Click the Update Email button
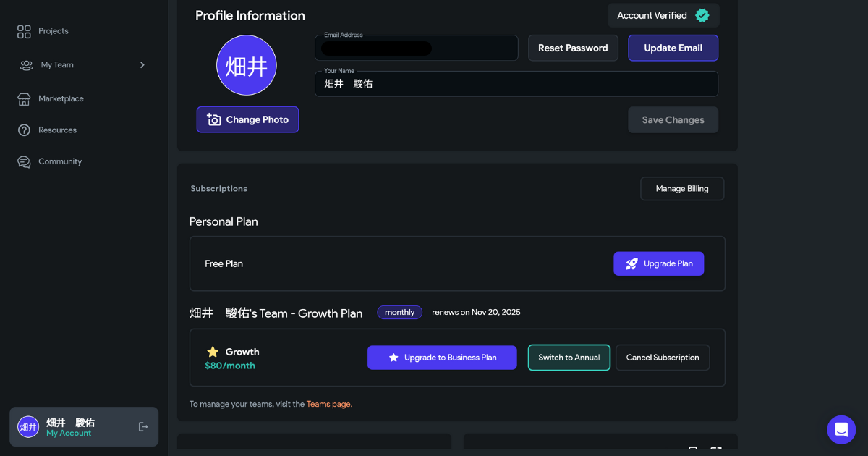This screenshot has height=456, width=868. 673,48
